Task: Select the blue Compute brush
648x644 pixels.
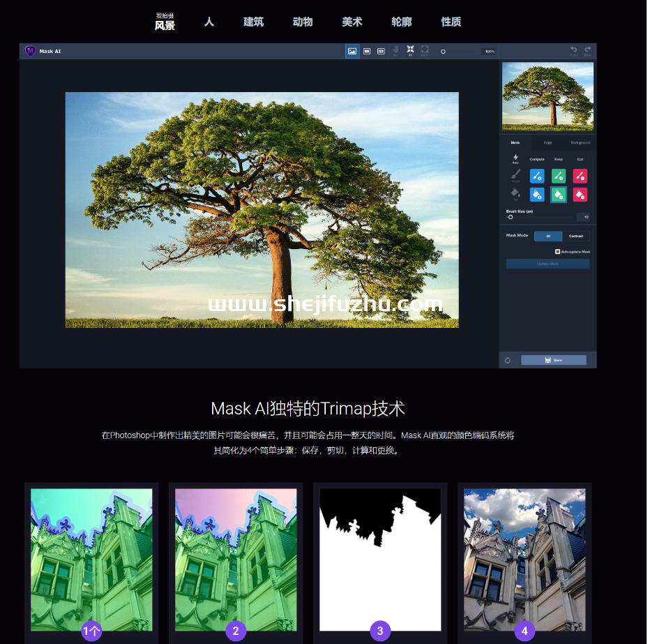Action: [537, 176]
